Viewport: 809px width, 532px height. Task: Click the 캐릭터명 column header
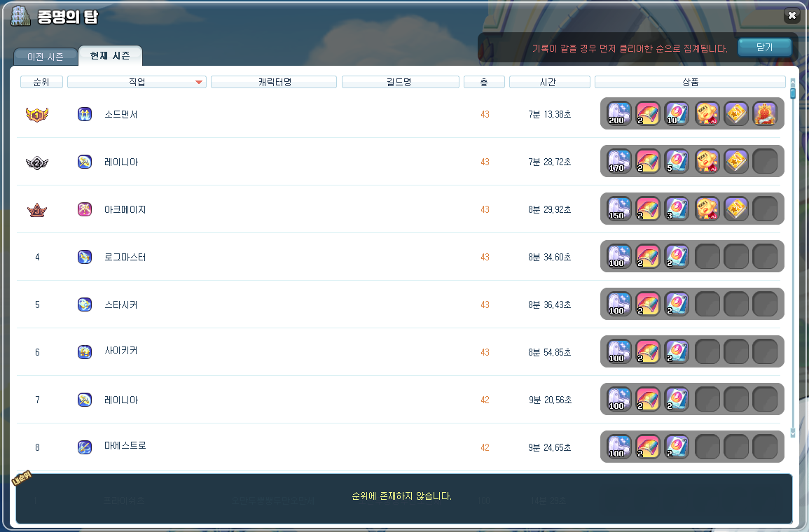point(274,82)
